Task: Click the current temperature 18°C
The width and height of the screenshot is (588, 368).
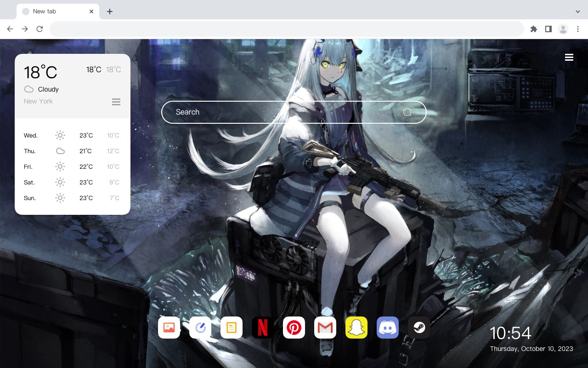Action: [x=40, y=72]
